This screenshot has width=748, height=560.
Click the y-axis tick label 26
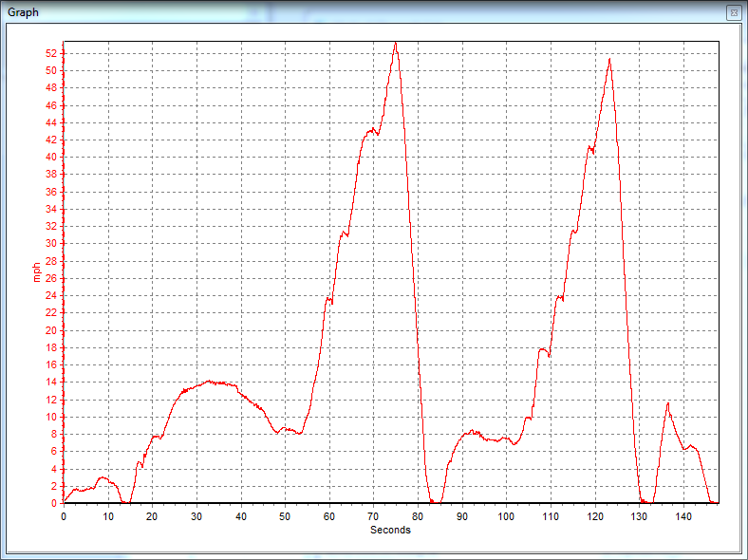pyautogui.click(x=52, y=278)
